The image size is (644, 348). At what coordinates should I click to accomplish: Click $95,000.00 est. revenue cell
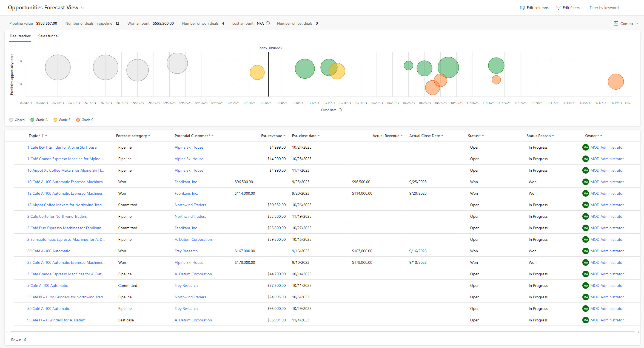pyautogui.click(x=277, y=309)
